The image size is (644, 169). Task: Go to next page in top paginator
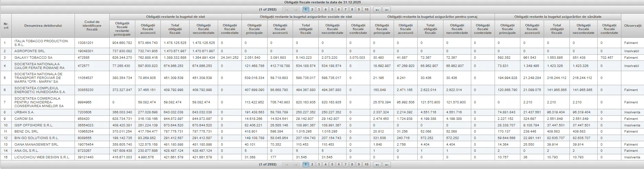(x=377, y=10)
